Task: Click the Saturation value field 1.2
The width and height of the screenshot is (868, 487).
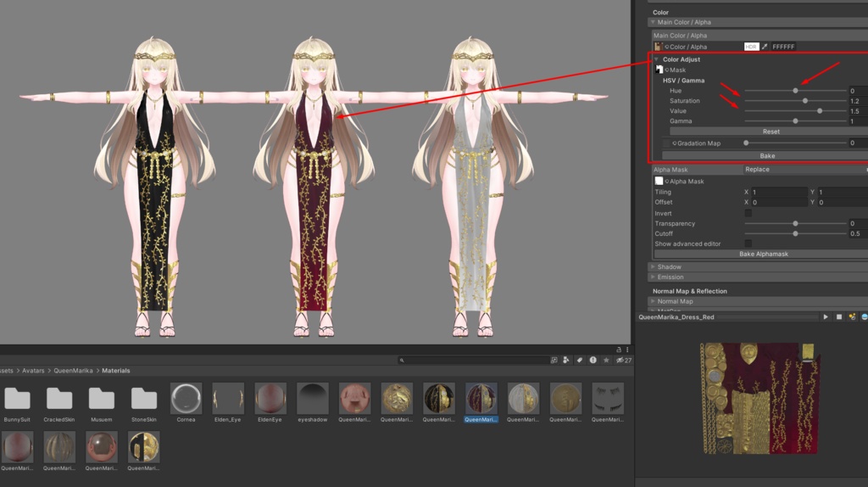Action: point(859,101)
